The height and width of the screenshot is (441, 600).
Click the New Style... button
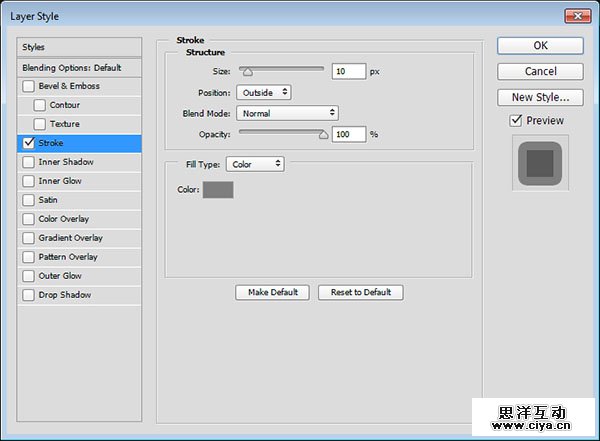pos(540,97)
